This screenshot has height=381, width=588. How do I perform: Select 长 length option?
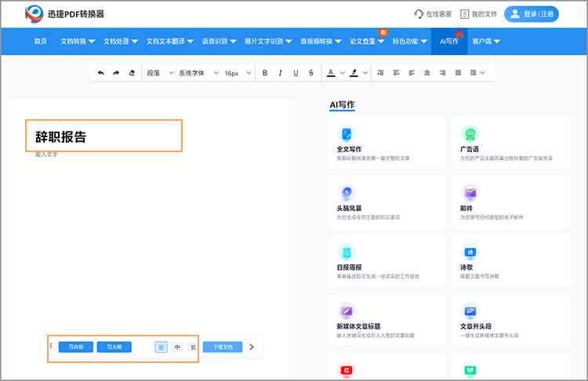coord(193,347)
